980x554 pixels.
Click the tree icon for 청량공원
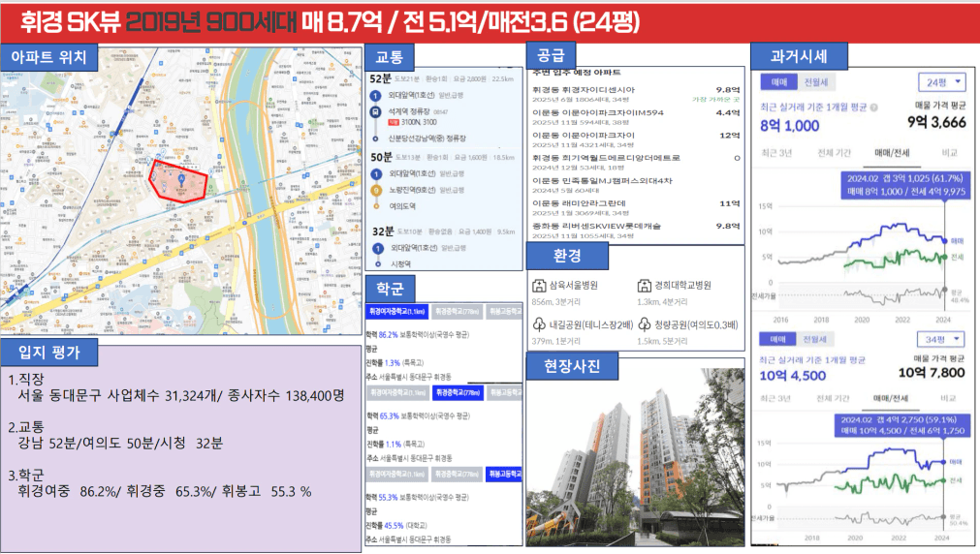click(x=644, y=324)
